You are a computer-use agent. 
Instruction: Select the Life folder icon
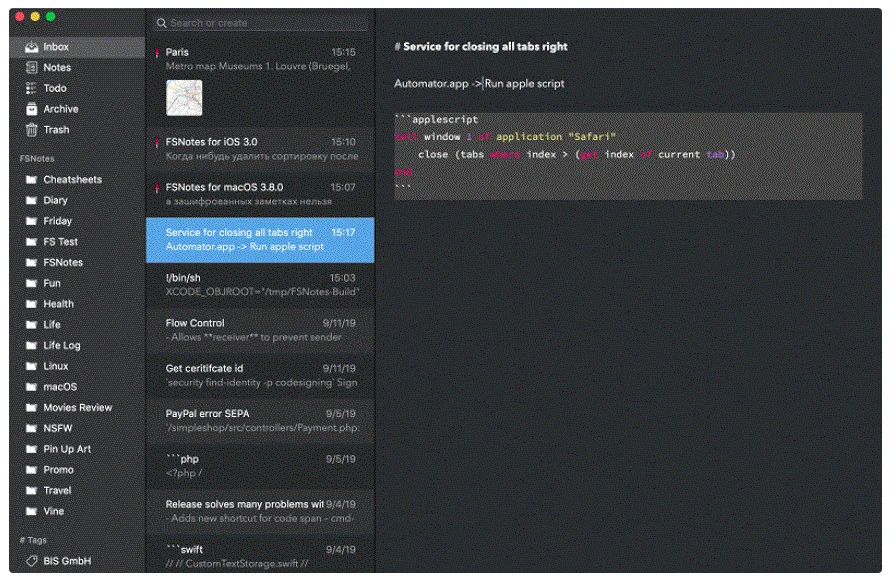31,325
